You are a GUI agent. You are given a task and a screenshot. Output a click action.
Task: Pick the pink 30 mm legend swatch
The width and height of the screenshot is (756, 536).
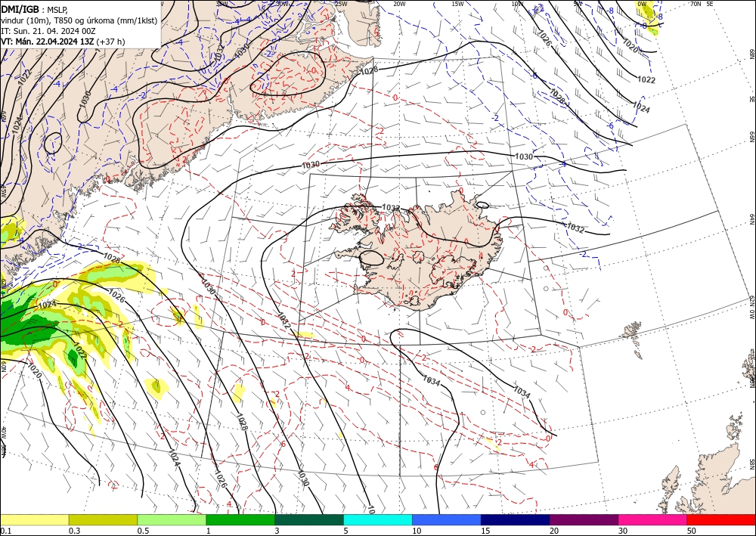click(653, 519)
